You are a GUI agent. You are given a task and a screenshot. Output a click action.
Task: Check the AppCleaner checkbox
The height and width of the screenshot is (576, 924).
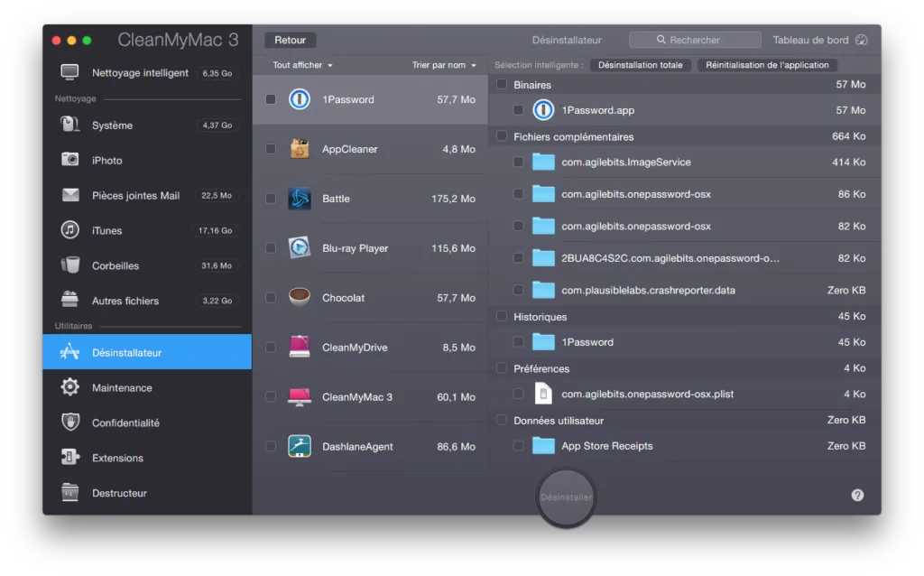tap(271, 149)
